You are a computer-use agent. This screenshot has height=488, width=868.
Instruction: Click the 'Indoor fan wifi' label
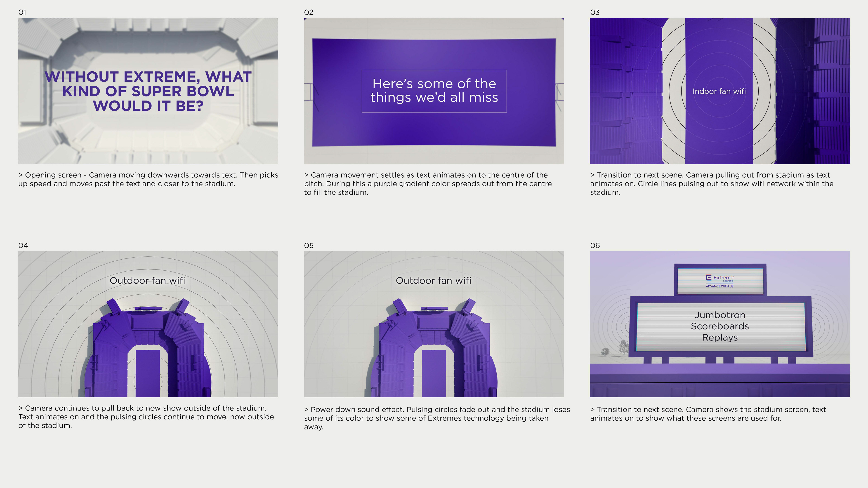tap(719, 91)
